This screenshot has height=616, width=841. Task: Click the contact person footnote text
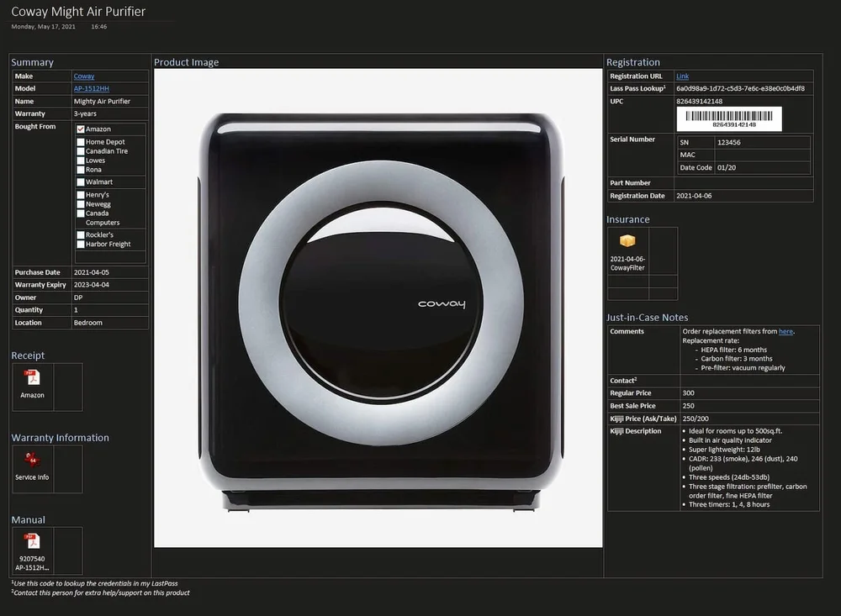[100, 593]
